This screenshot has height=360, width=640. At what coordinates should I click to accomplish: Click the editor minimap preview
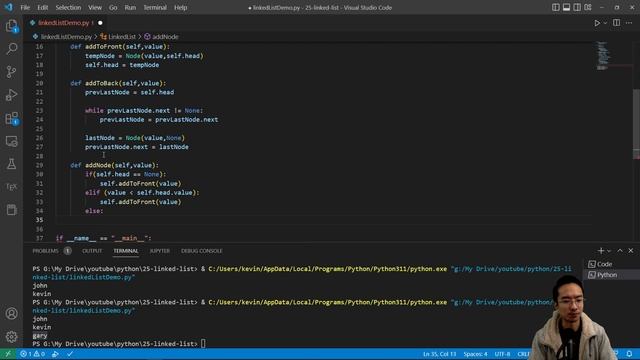(603, 56)
